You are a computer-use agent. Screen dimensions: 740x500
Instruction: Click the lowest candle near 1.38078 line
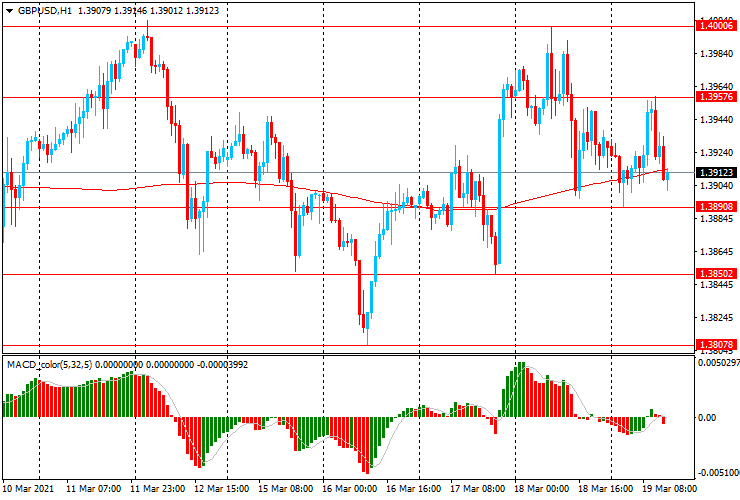tap(365, 318)
